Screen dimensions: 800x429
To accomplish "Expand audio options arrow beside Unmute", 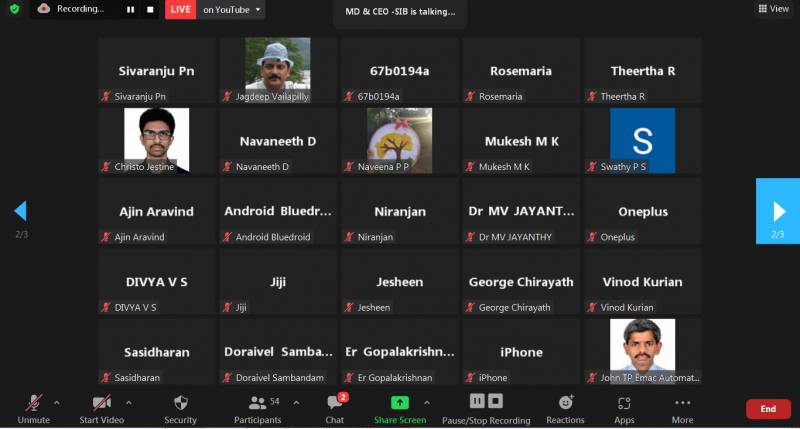I will point(56,402).
